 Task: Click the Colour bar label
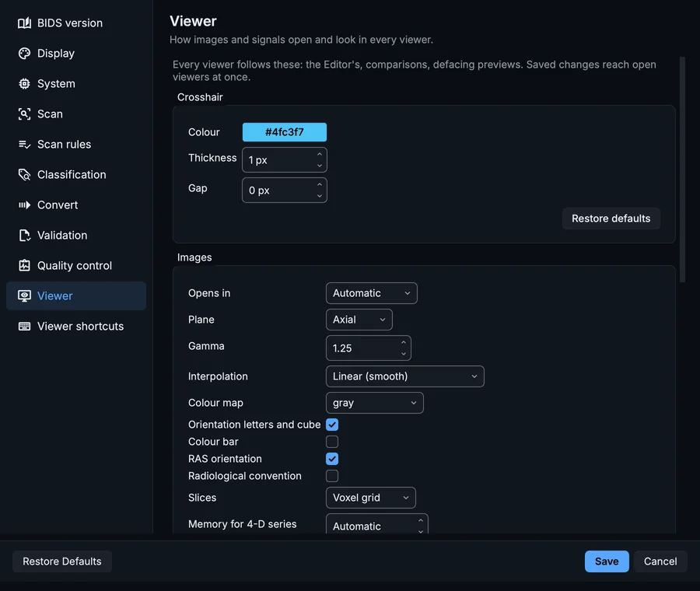click(x=213, y=442)
